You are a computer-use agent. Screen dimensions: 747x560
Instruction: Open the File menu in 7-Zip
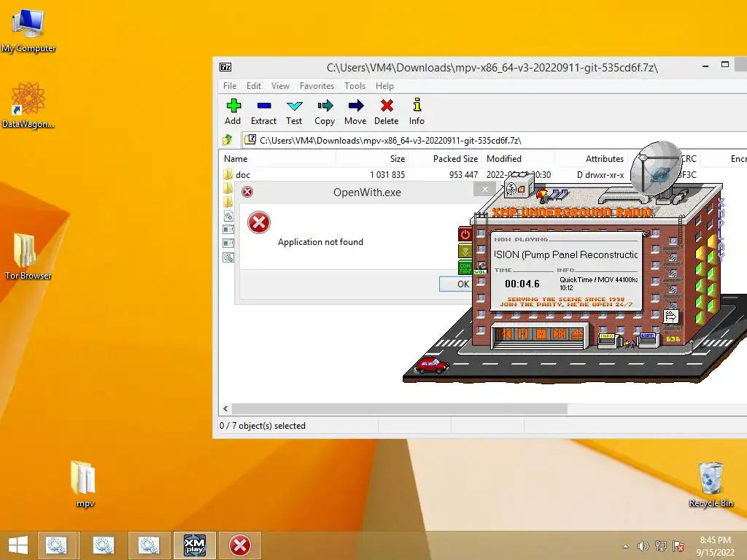coord(230,86)
